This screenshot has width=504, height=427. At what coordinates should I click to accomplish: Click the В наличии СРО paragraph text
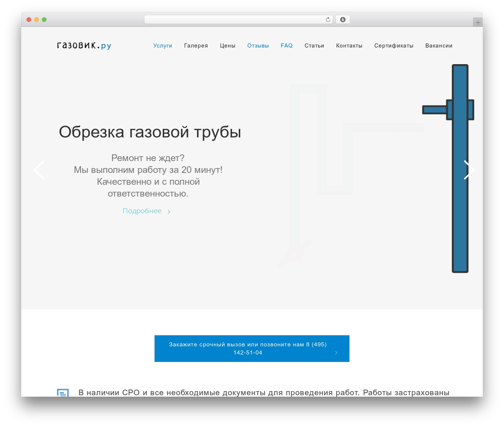coord(264,393)
